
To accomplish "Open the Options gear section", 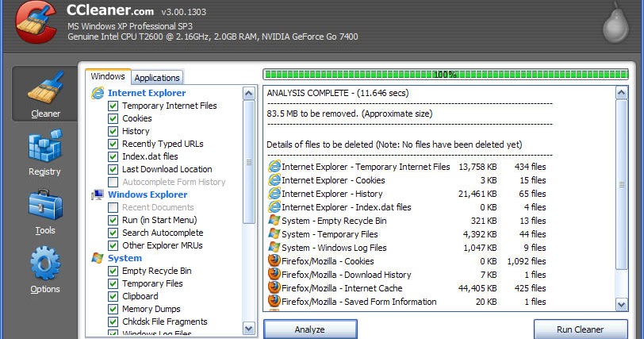I will click(x=44, y=271).
